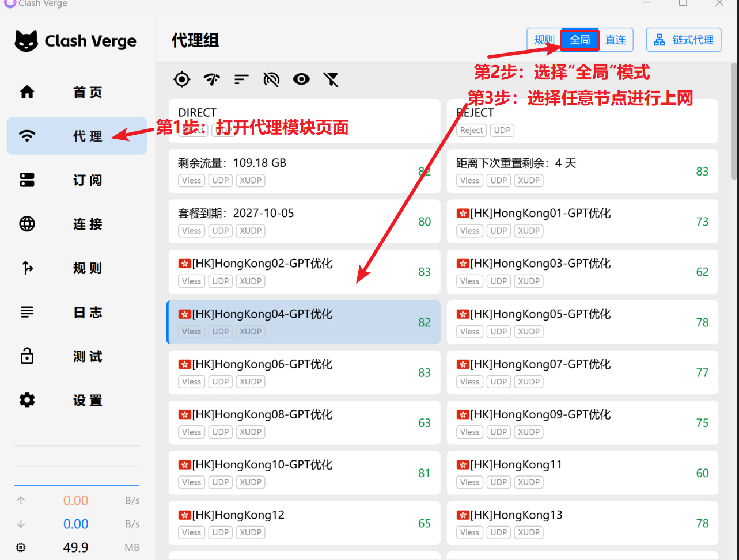
Task: Click the Chain Proxy (链式代理) button
Action: pos(684,40)
